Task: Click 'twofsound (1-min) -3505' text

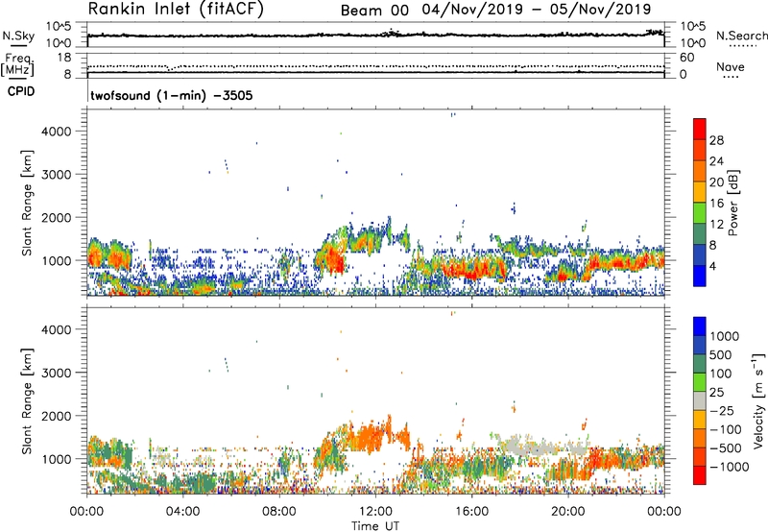Action: (x=172, y=95)
